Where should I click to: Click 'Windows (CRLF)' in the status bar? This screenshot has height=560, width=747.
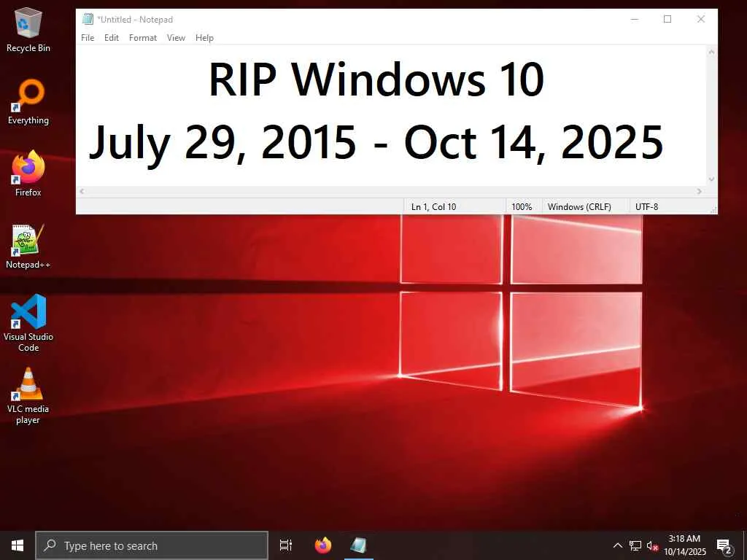[579, 206]
